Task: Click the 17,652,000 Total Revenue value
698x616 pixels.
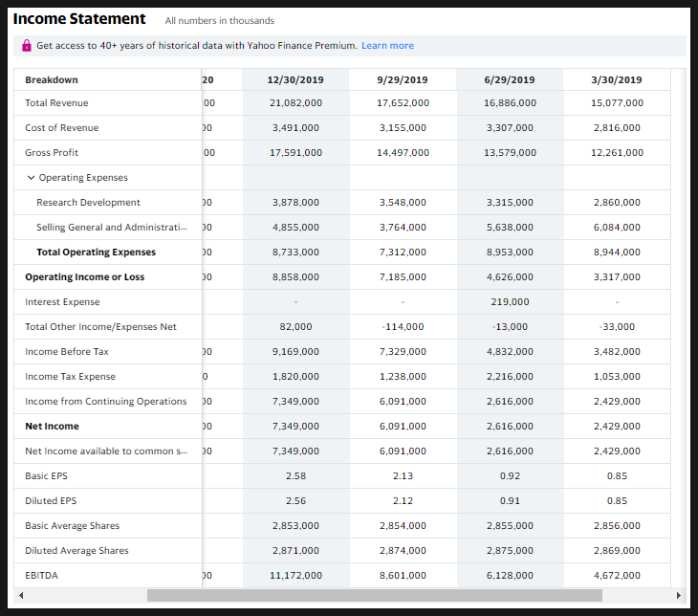Action: click(403, 103)
